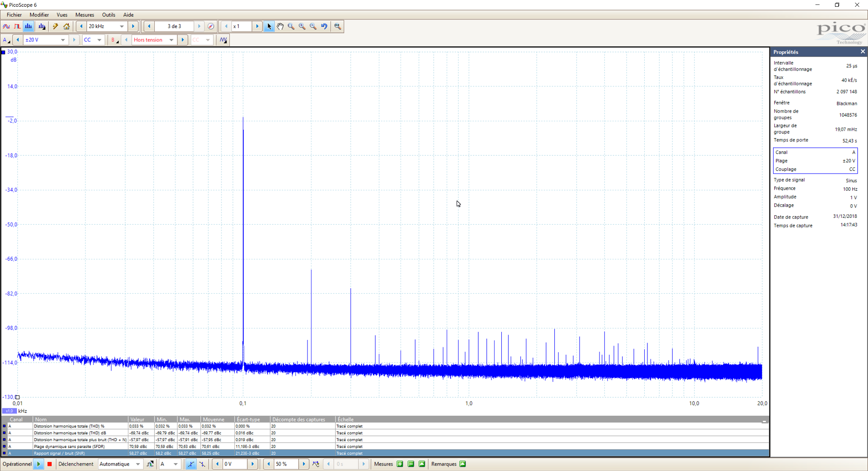The width and height of the screenshot is (868, 471).
Task: Open the Fichier menu
Action: click(x=14, y=15)
